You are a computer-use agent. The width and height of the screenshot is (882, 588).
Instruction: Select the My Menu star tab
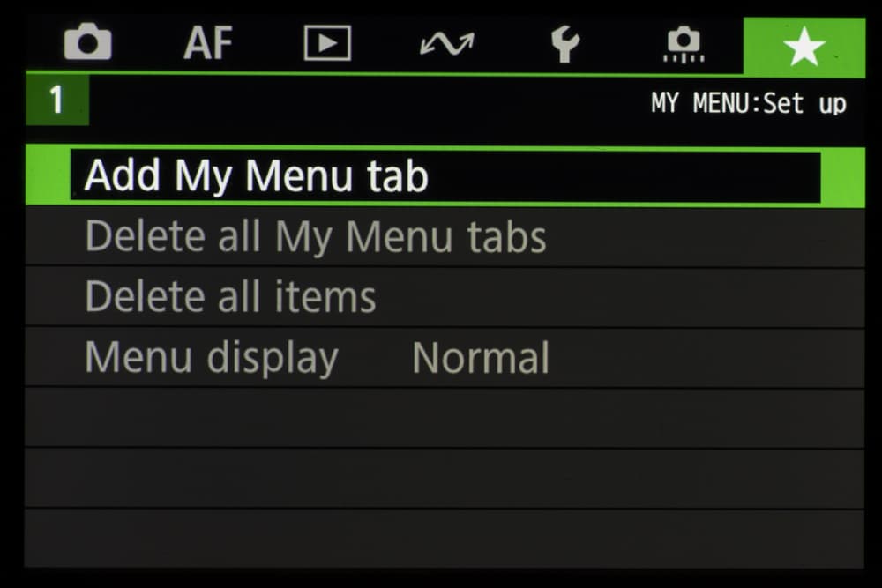(x=804, y=47)
